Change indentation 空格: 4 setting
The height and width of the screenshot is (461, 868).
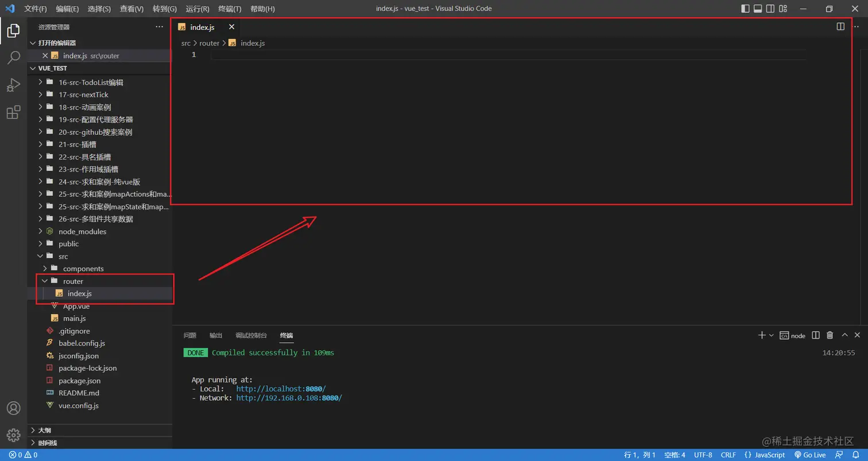675,455
